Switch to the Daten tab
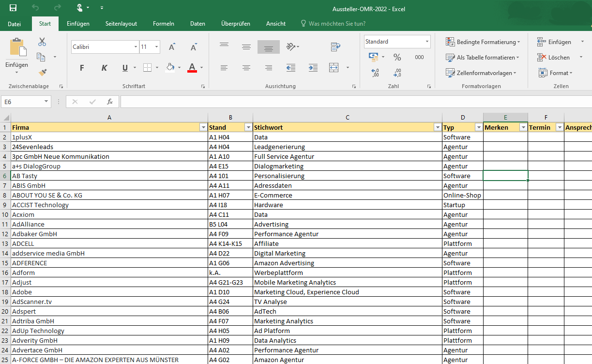 point(197,24)
